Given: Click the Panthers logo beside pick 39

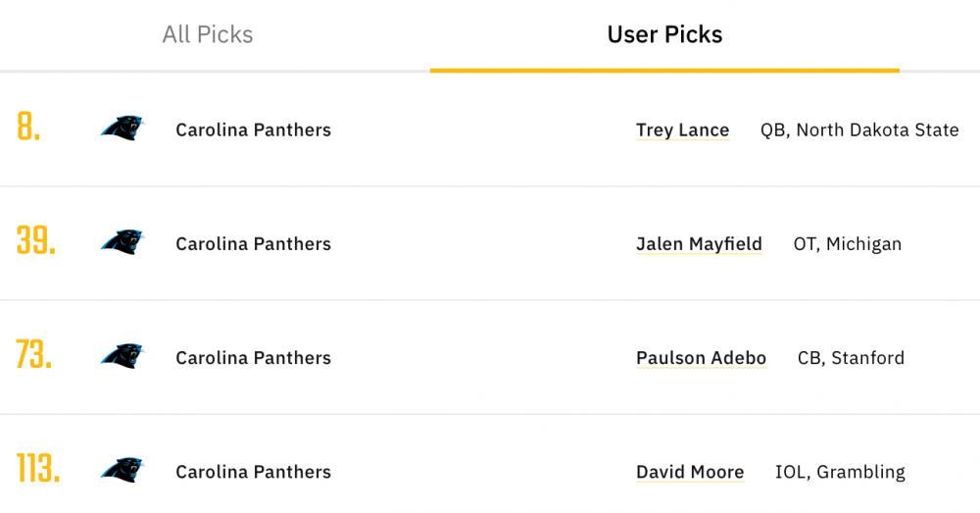Looking at the screenshot, I should tap(122, 242).
